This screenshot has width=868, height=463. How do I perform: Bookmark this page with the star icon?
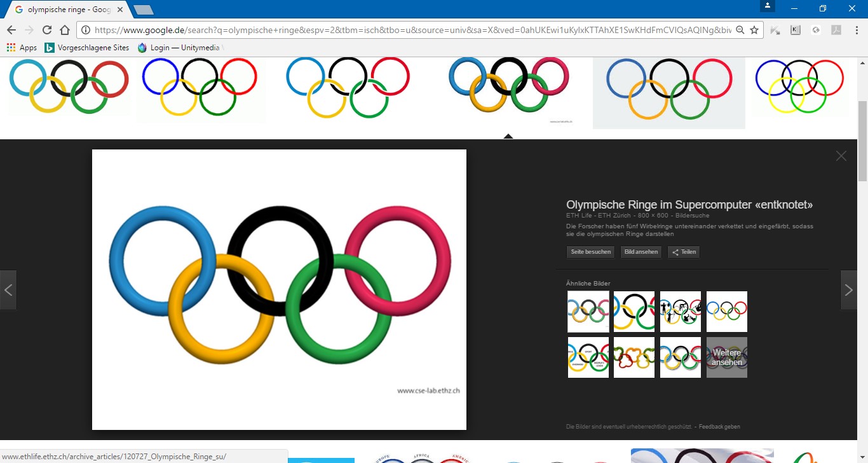(x=754, y=30)
